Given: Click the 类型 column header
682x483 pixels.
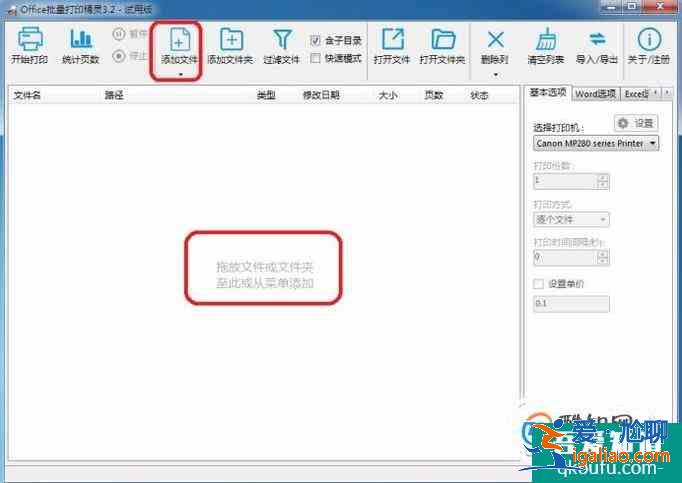Looking at the screenshot, I should click(x=266, y=95).
